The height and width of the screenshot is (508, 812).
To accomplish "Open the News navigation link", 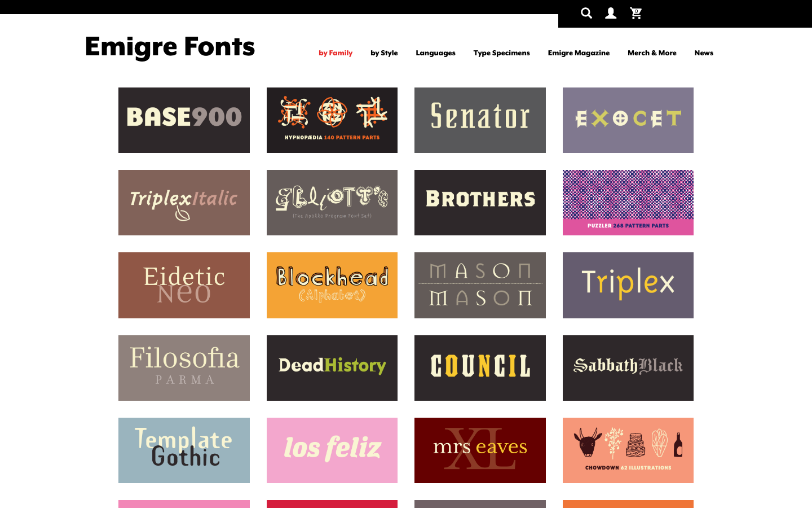I will click(704, 53).
